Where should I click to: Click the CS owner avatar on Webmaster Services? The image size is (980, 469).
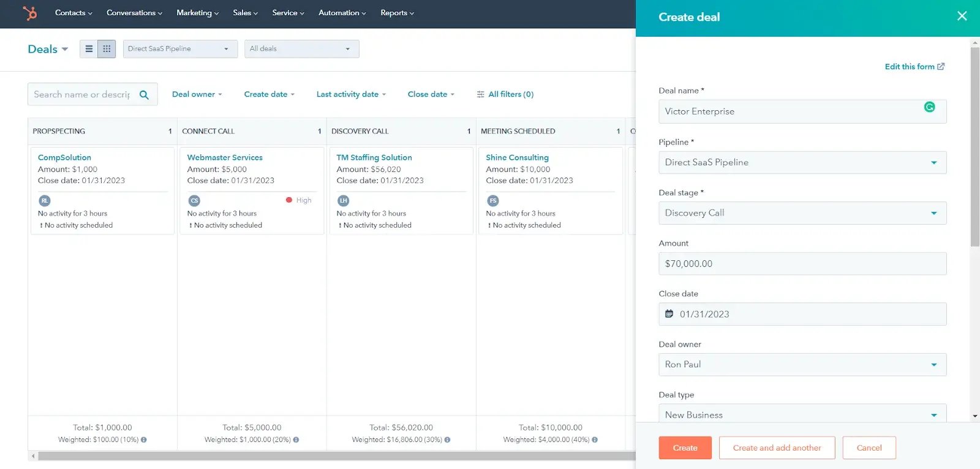[x=194, y=201]
